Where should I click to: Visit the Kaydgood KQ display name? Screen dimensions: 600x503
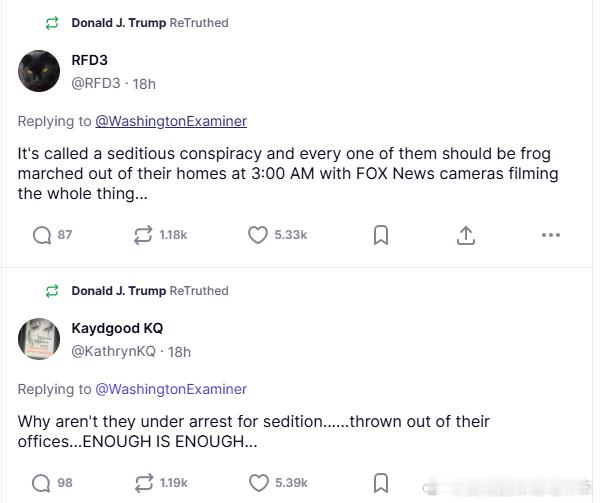pos(117,328)
